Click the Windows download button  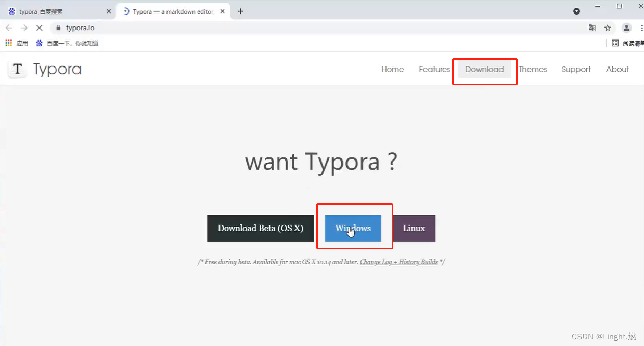[x=353, y=228]
